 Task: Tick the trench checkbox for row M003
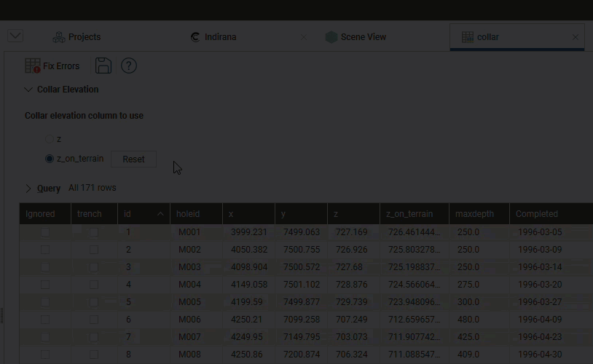point(94,267)
